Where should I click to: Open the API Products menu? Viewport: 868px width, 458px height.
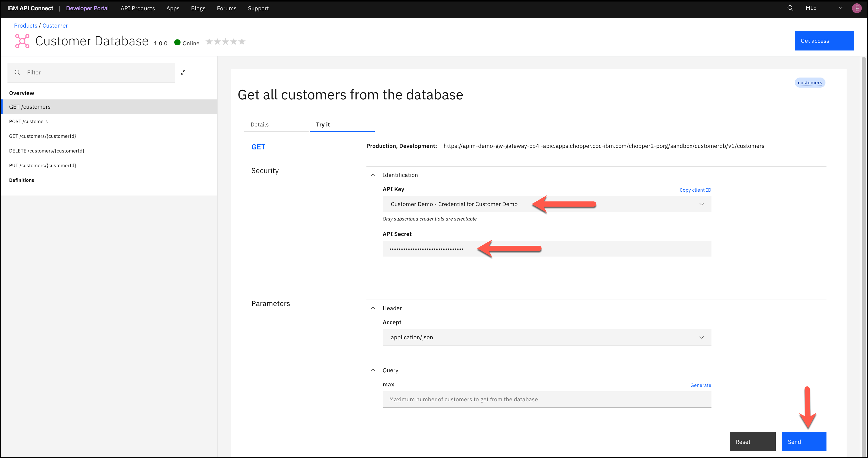click(137, 9)
